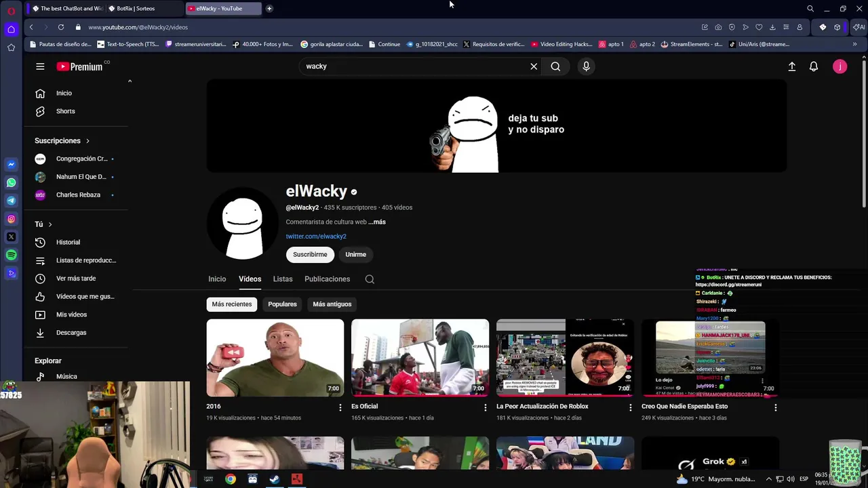Viewport: 868px width, 488px height.
Task: Select the Vídeos channel tab
Action: coord(250,279)
